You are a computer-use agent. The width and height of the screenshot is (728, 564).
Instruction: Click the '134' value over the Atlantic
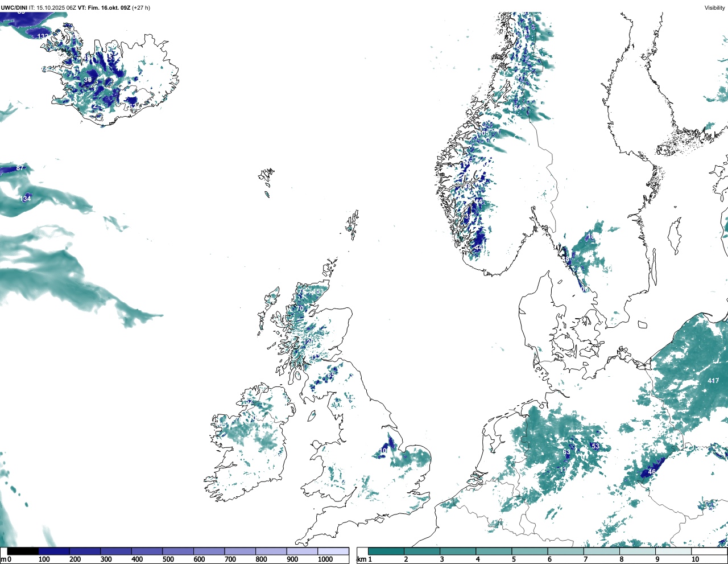[x=26, y=199]
